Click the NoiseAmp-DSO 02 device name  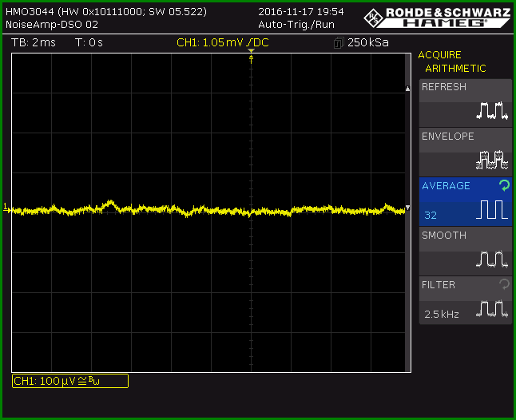click(x=52, y=25)
